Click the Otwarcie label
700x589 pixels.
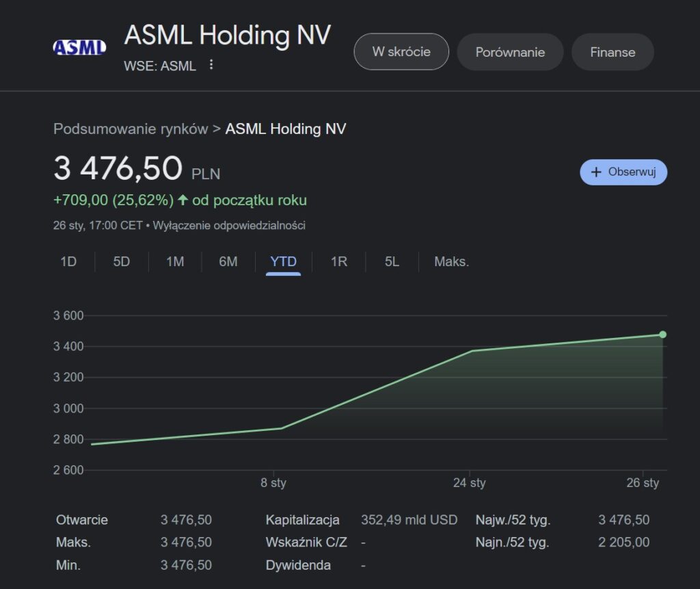[x=82, y=520]
